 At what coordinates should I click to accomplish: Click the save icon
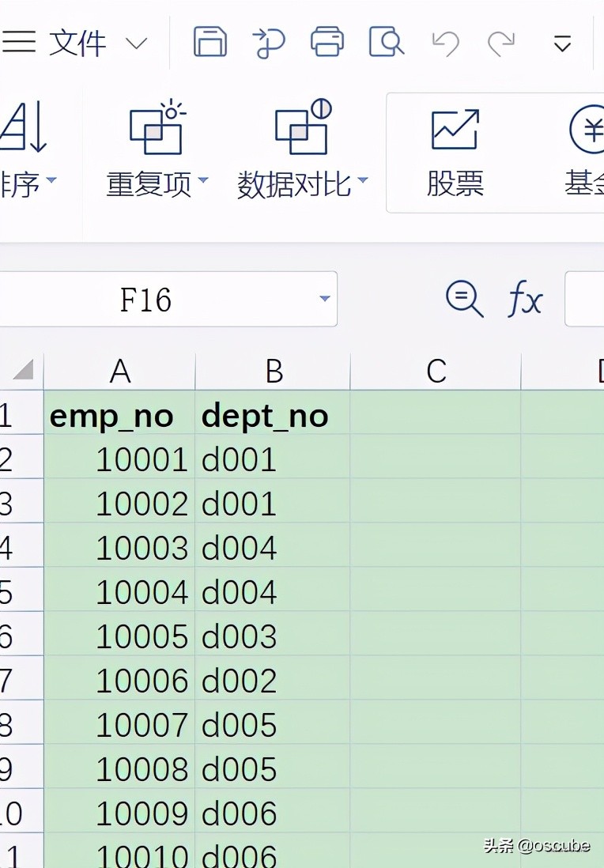(210, 42)
